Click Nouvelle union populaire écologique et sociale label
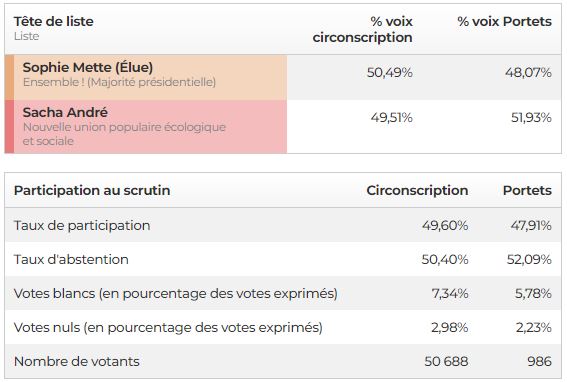 [x=124, y=134]
